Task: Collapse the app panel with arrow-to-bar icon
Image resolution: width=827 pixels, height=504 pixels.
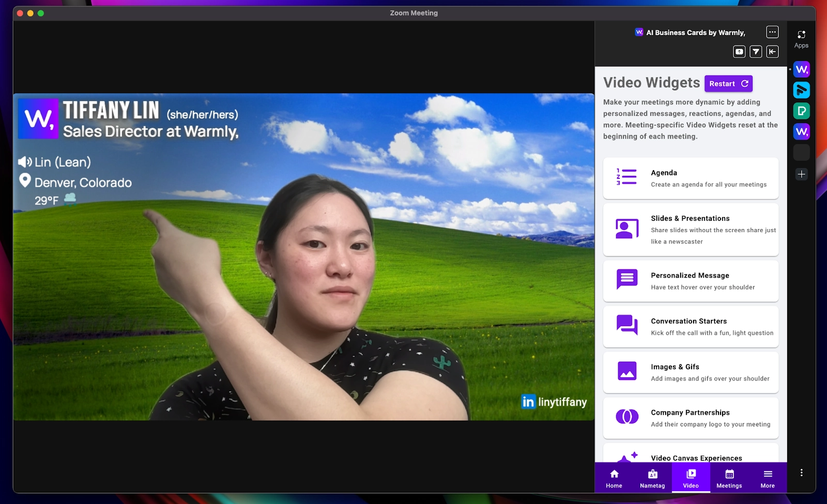Action: [x=772, y=51]
